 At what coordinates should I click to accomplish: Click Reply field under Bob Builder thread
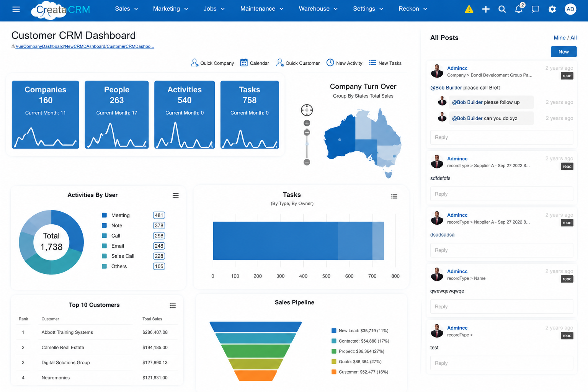click(501, 137)
